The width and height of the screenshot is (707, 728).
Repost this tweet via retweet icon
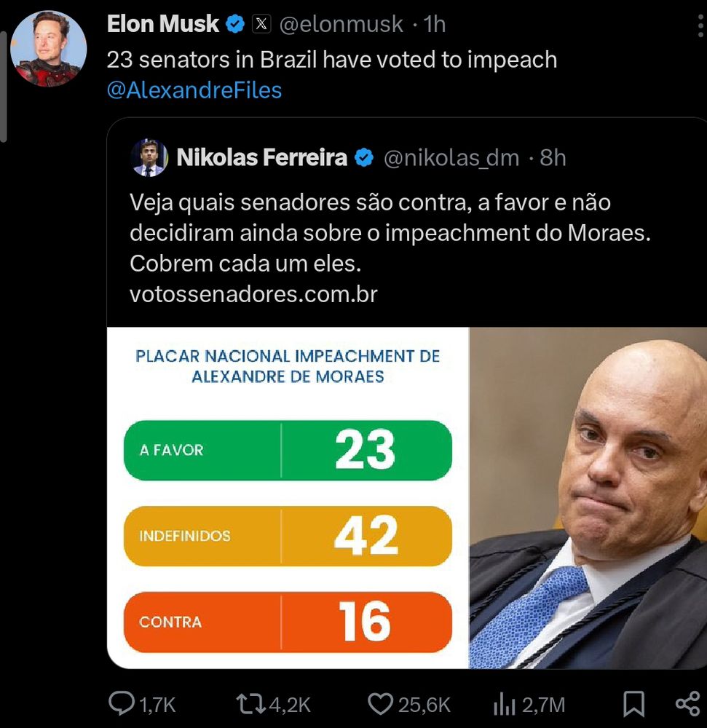[251, 704]
